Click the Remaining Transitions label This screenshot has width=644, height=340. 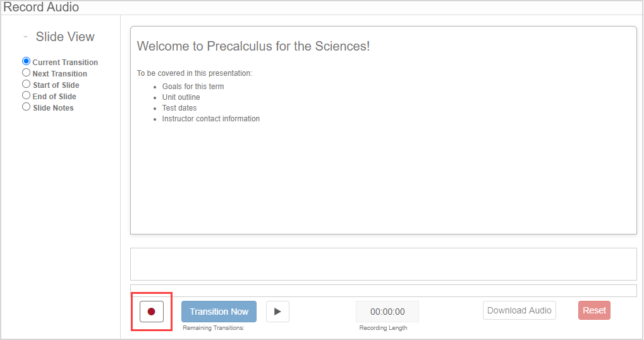pos(213,328)
